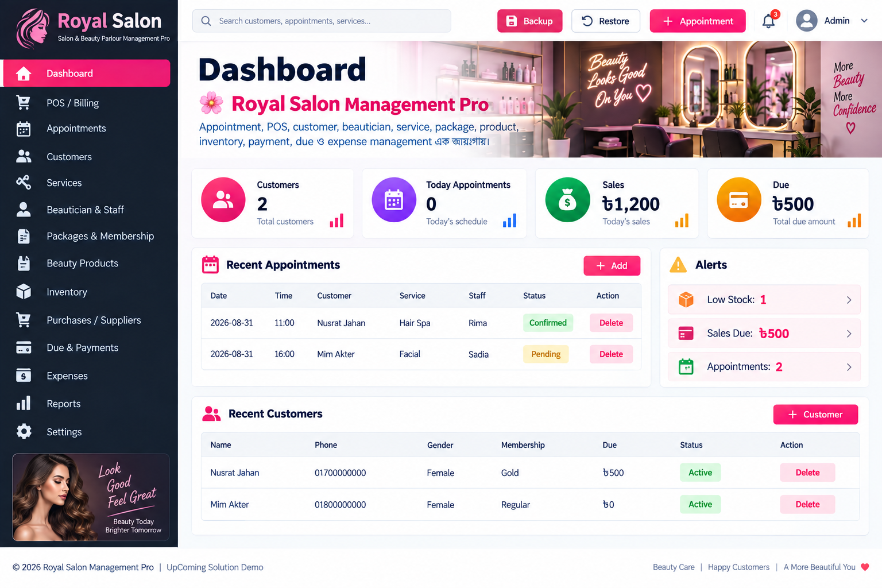882x588 pixels.
Task: Expand the Low Stock alert chevron
Action: pyautogui.click(x=849, y=300)
